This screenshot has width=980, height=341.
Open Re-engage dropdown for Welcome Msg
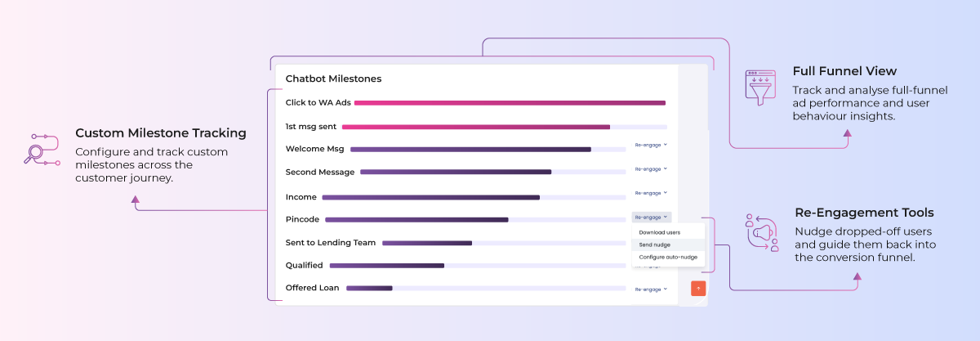tap(651, 146)
